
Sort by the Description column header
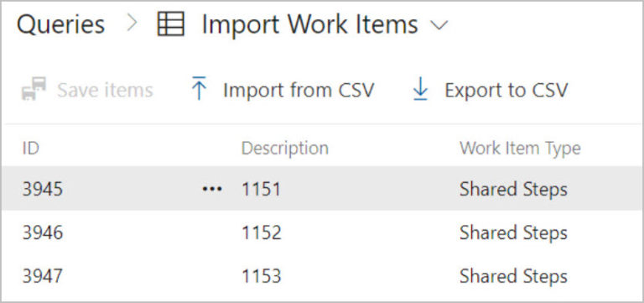point(284,148)
